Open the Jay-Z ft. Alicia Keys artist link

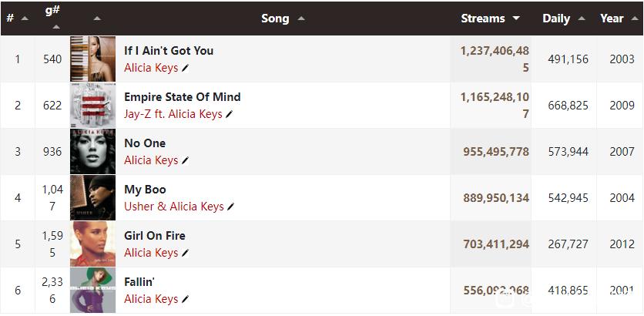(173, 114)
